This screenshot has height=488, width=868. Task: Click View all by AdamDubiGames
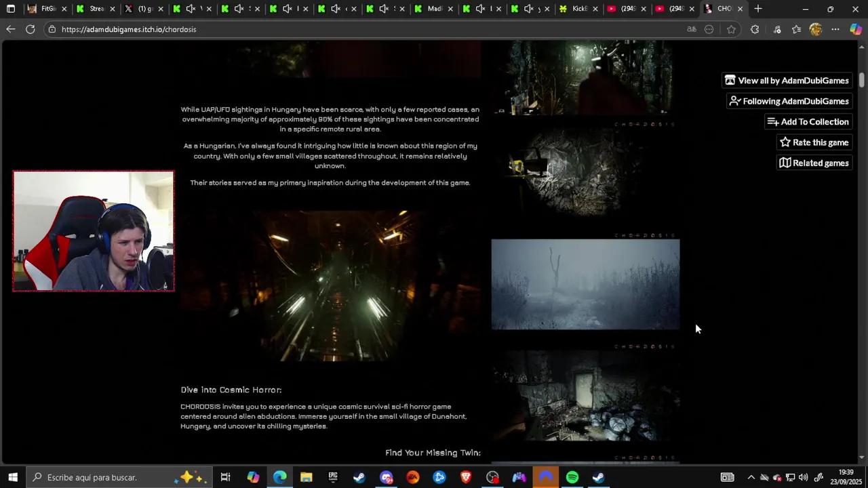(x=787, y=81)
